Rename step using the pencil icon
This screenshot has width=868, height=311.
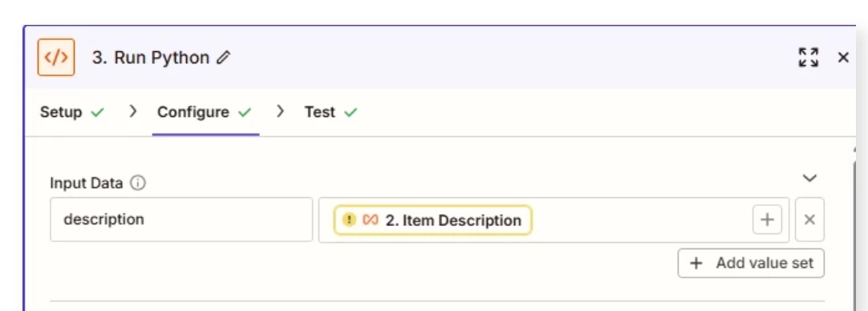224,58
